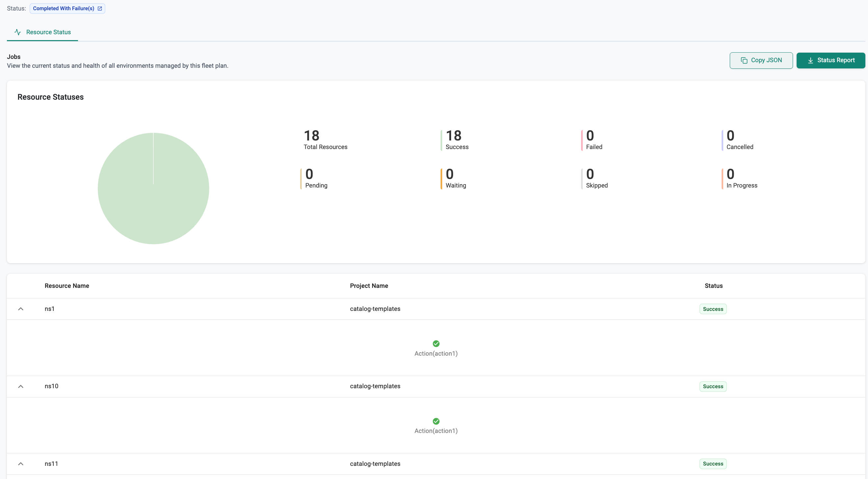The height and width of the screenshot is (479, 868).
Task: Collapse the ns11 resource row
Action: click(x=20, y=464)
